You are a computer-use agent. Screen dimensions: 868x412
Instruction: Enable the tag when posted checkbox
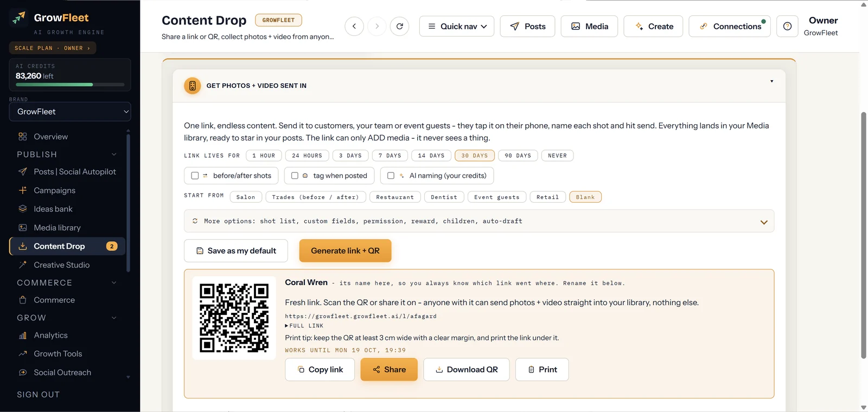pos(295,176)
